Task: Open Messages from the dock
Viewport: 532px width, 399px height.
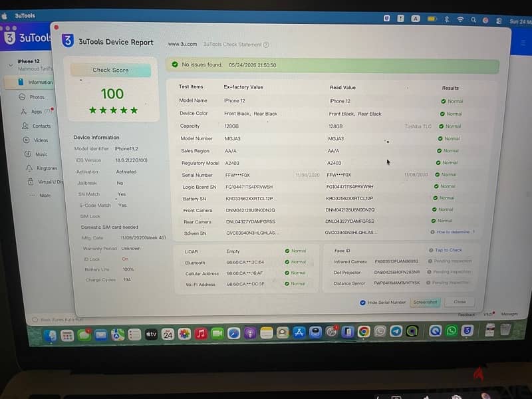Action: click(x=84, y=335)
